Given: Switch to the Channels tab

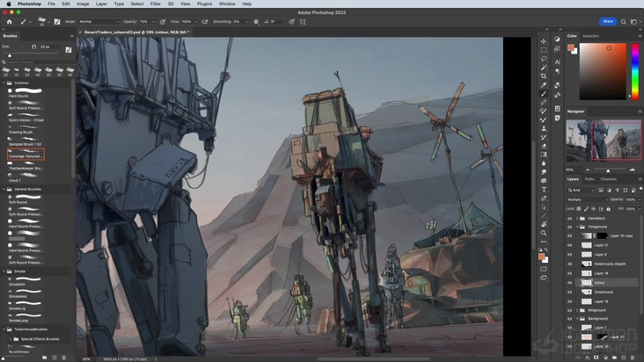Looking at the screenshot, I should pos(609,179).
